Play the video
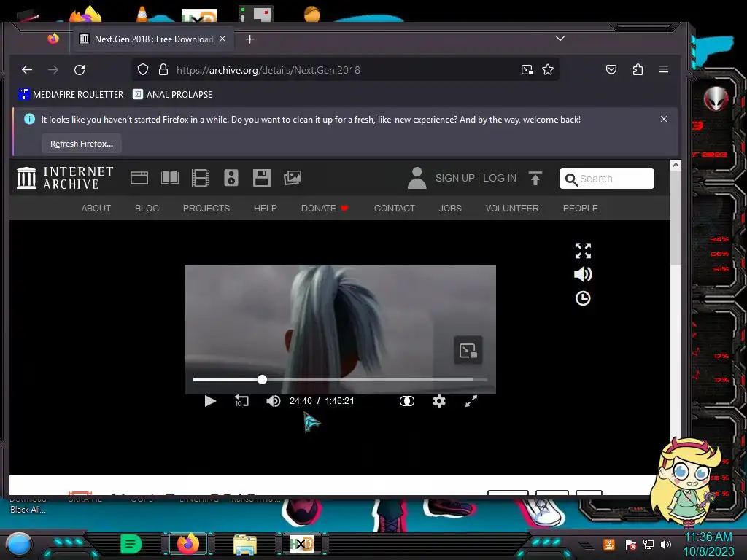 pos(210,401)
